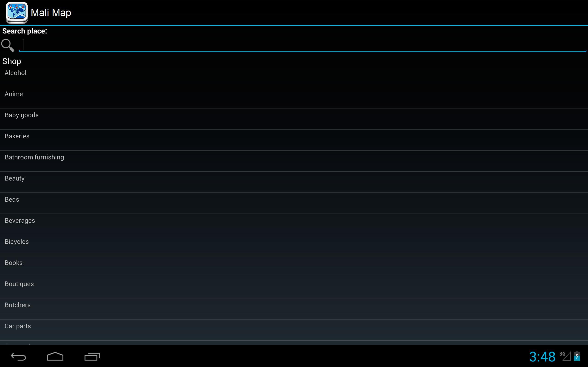Pick the Bathroom furnishing entry
588x367 pixels.
coord(294,161)
